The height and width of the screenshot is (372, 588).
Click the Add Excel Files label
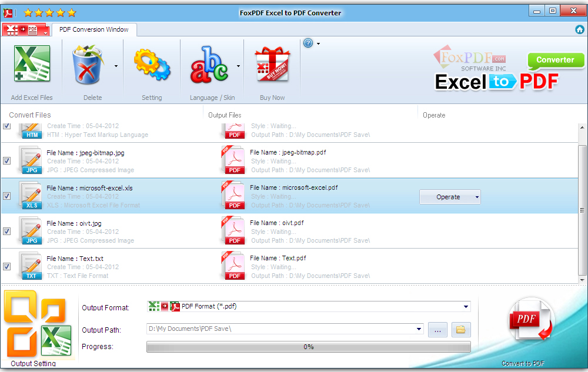(x=32, y=98)
